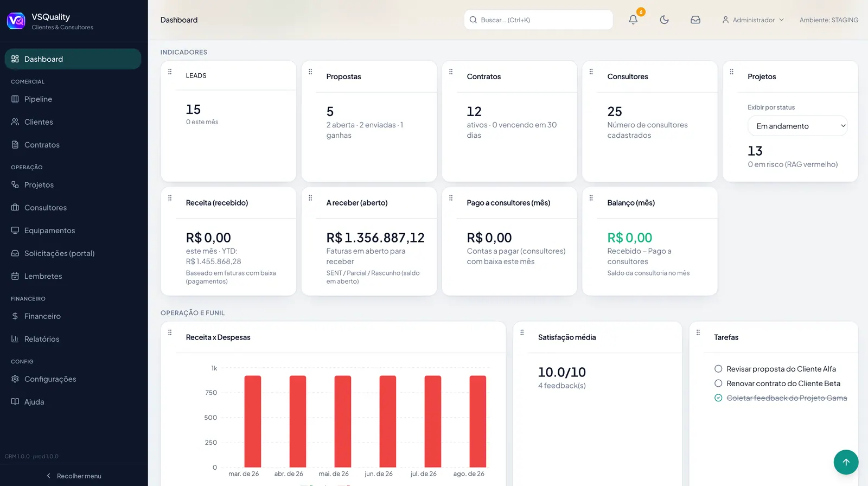Open Solicitações (portal) page
This screenshot has width=868, height=486.
click(73, 253)
